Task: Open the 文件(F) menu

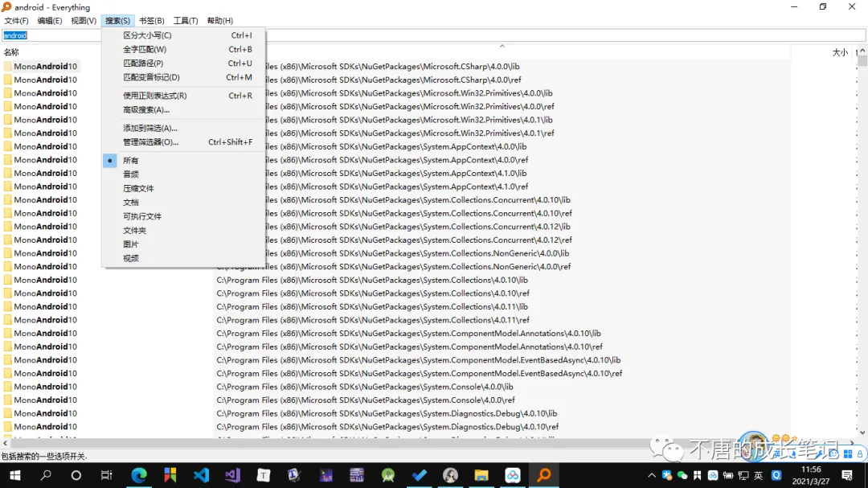Action: [x=16, y=20]
